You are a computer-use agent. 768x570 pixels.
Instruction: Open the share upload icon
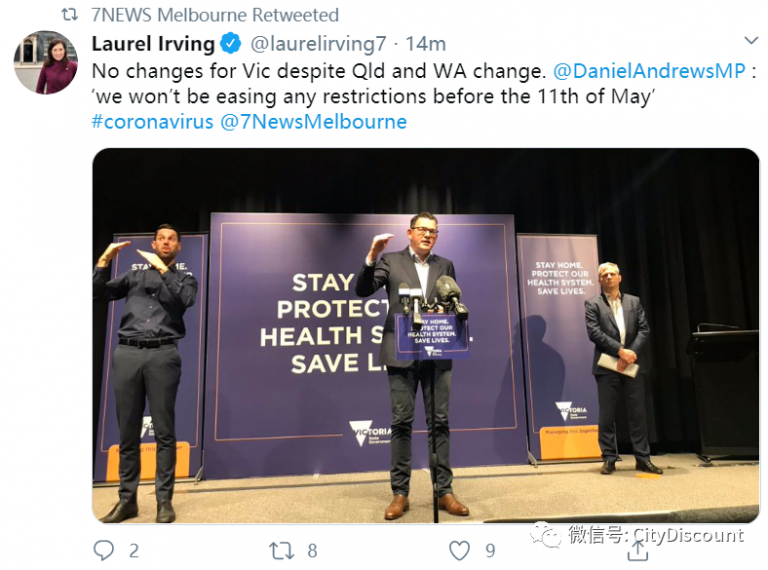(x=637, y=550)
